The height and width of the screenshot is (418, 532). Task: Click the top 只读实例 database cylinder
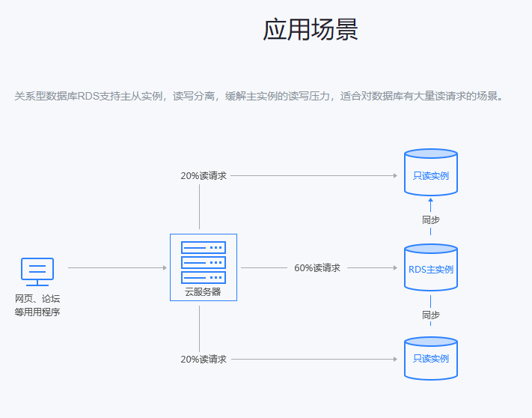pyautogui.click(x=430, y=173)
